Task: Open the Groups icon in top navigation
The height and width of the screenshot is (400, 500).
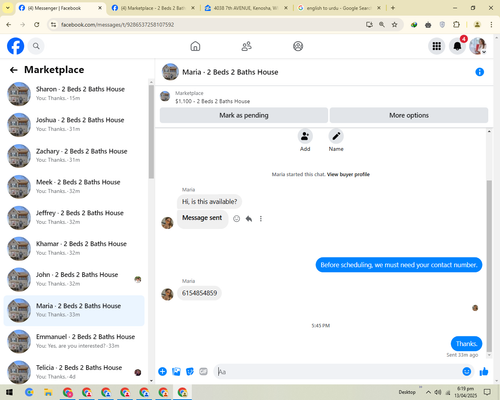Action: [x=298, y=46]
